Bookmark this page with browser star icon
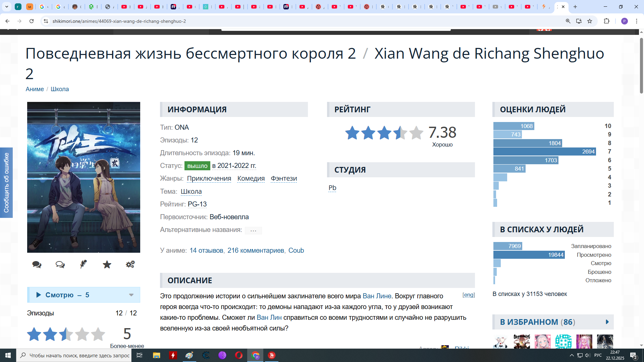The image size is (644, 362). click(590, 21)
